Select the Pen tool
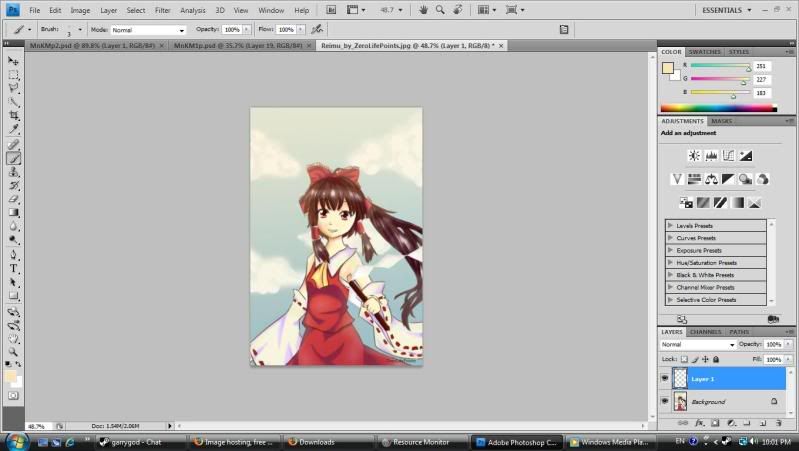Viewport: 799px width, 451px height. pos(13,254)
